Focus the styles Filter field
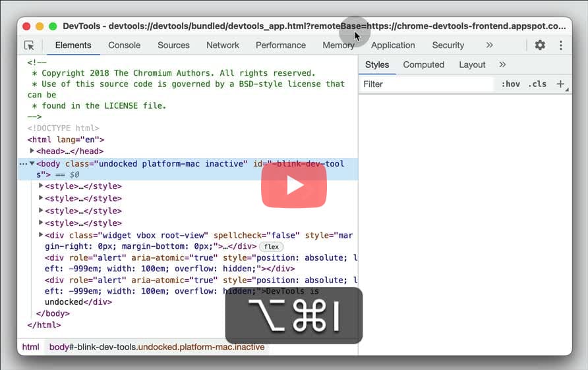This screenshot has height=370, width=588. 426,84
